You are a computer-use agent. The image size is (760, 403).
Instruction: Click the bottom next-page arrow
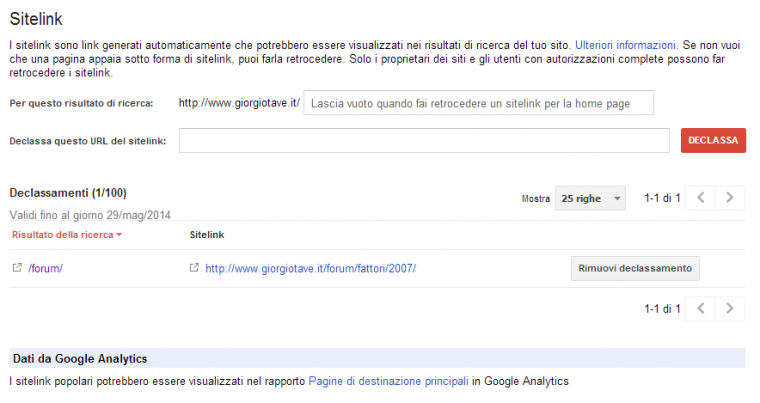(731, 309)
